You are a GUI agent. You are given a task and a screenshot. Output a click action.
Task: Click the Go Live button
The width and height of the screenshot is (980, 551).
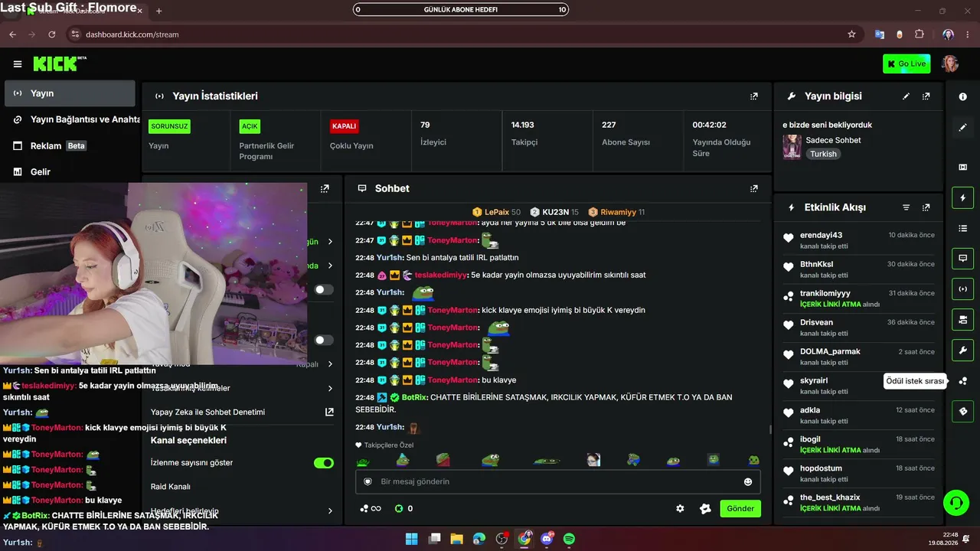point(906,64)
